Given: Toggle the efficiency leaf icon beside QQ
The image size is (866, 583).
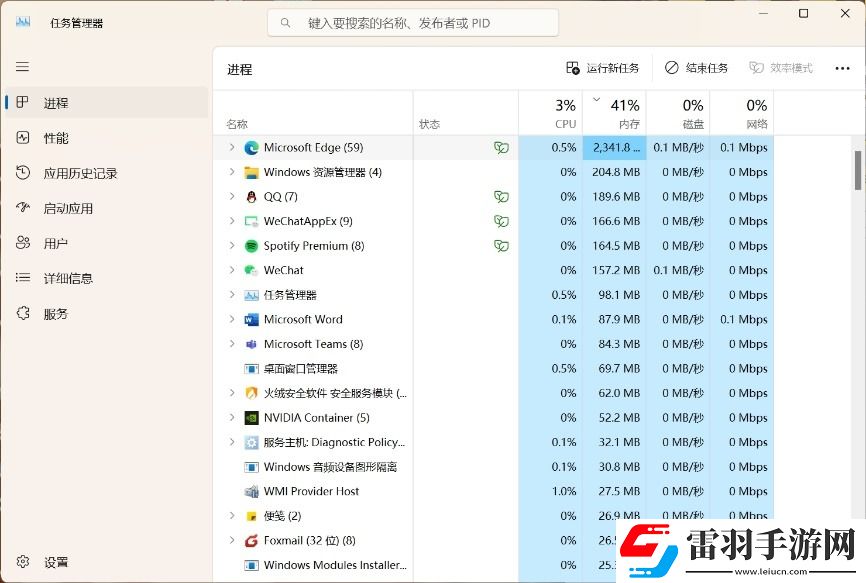Looking at the screenshot, I should [501, 196].
